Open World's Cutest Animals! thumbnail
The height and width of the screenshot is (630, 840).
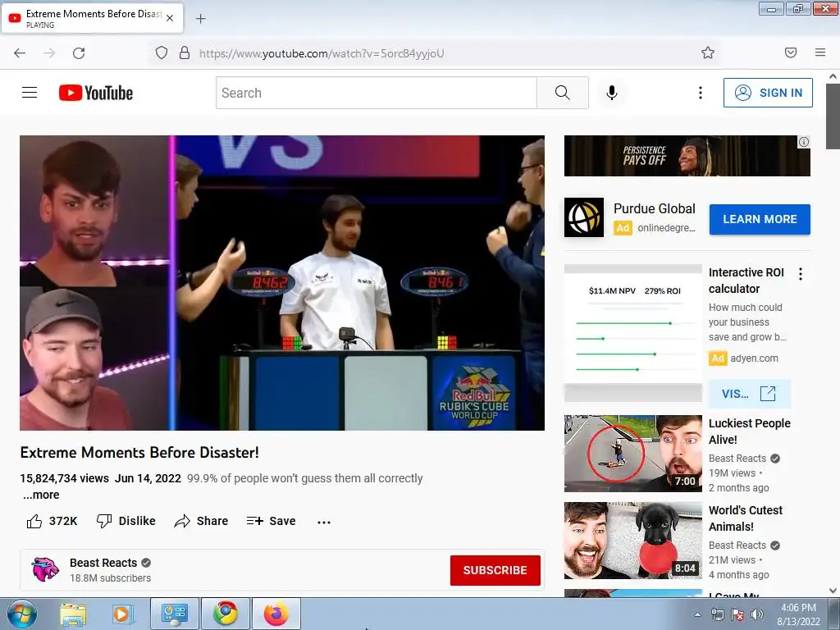click(632, 540)
